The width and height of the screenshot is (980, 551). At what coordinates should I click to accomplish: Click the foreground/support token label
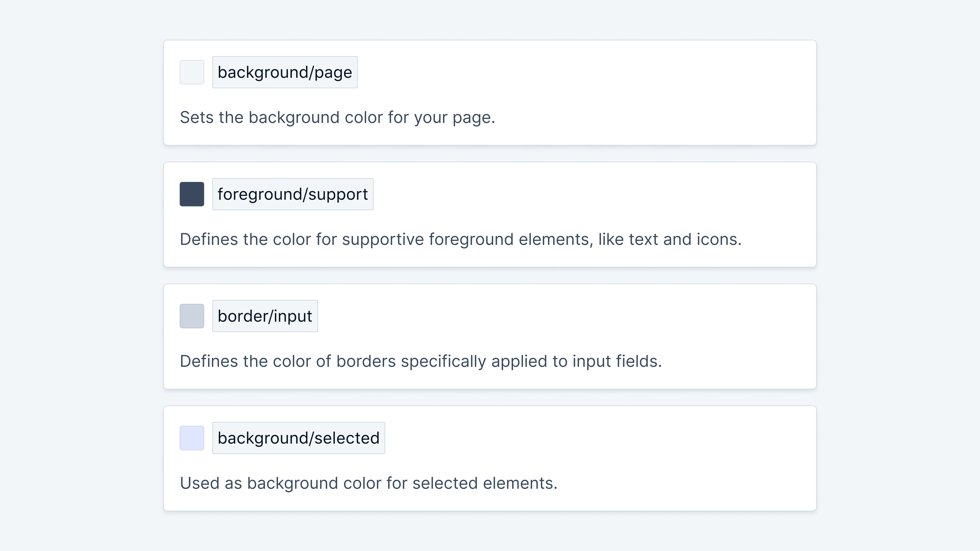[292, 194]
